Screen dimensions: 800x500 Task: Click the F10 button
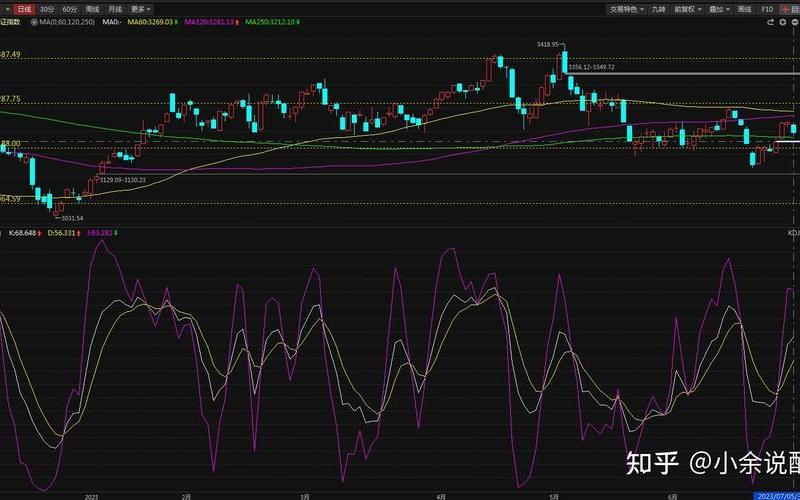768,9
